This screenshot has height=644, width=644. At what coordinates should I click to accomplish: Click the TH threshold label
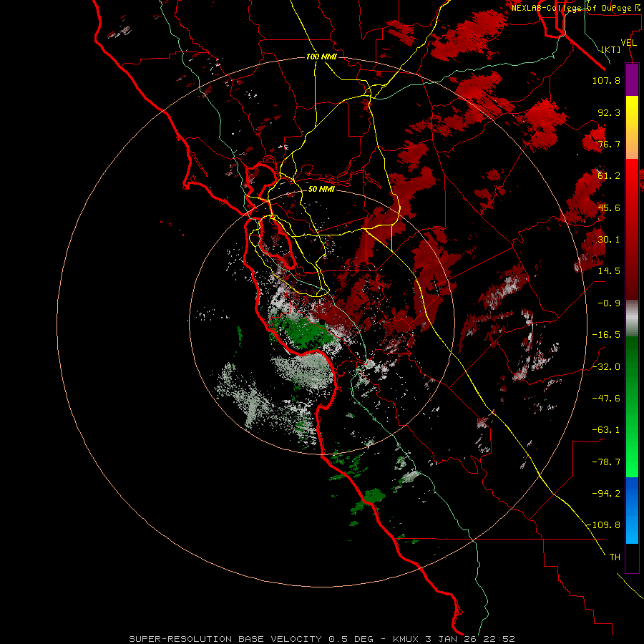[615, 557]
